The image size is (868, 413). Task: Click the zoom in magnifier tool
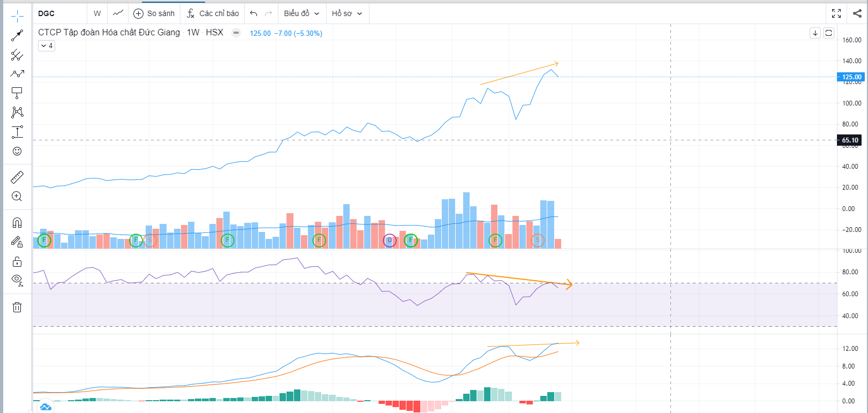click(17, 197)
